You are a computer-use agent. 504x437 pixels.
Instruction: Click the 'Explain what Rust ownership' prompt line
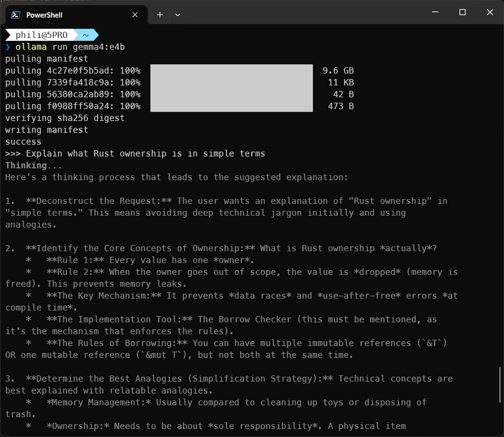click(135, 154)
